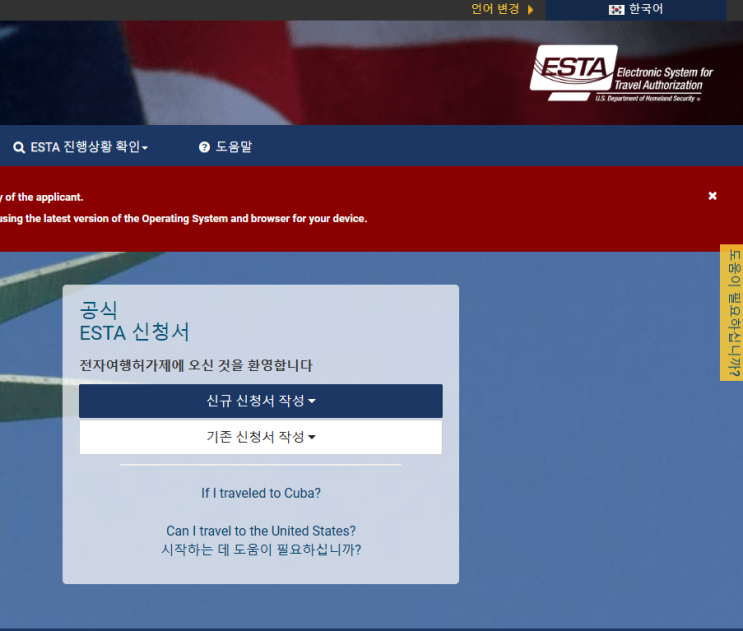
Task: Expand 기존 신청서 작성 dropdown
Action: tap(261, 437)
